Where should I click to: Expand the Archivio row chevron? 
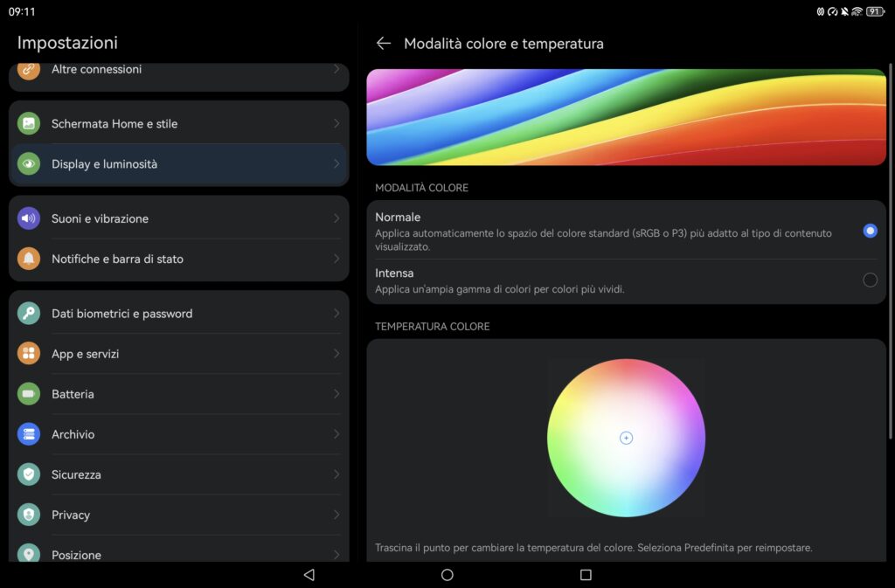pos(336,434)
